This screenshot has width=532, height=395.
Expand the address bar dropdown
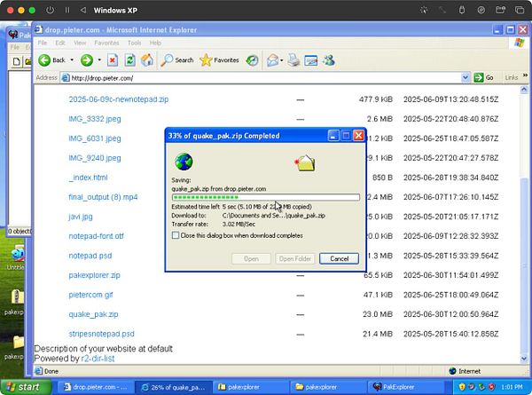pos(465,78)
